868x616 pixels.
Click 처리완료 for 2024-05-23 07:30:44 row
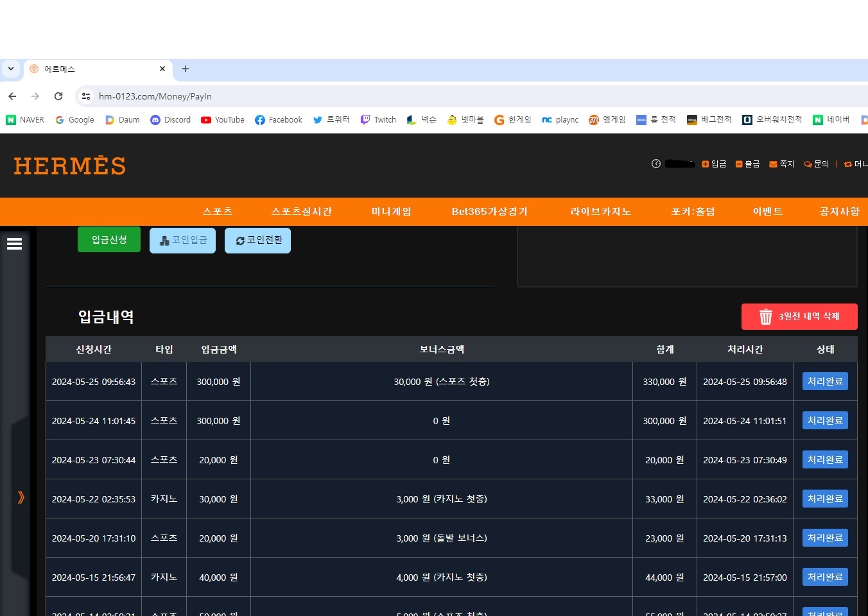pos(825,459)
